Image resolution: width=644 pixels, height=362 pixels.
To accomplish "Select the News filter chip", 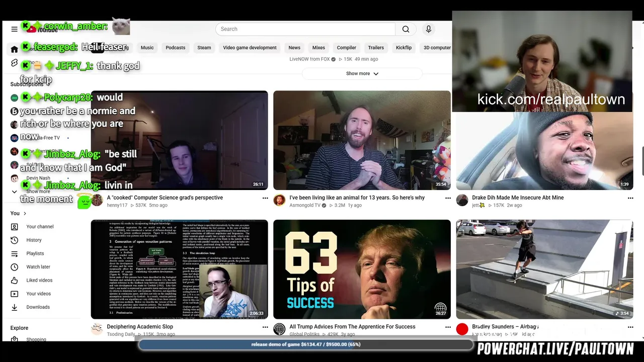I will pyautogui.click(x=294, y=48).
